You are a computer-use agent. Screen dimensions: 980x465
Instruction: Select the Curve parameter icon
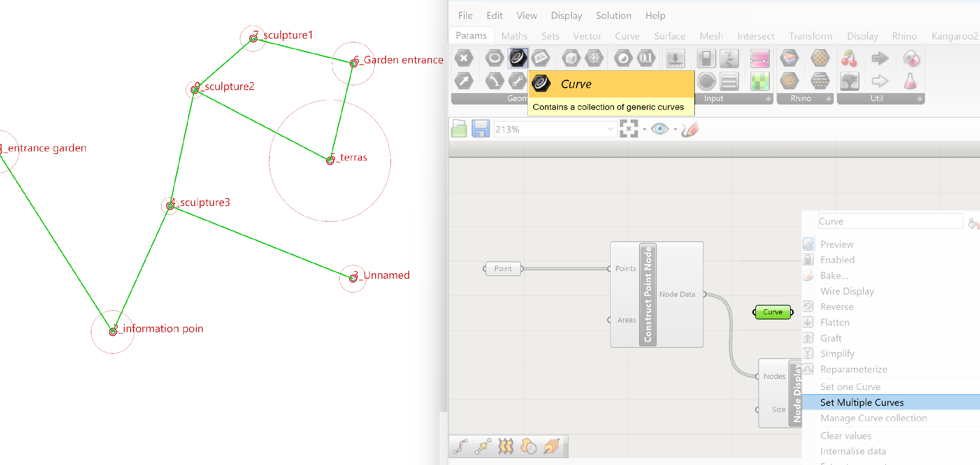click(518, 58)
